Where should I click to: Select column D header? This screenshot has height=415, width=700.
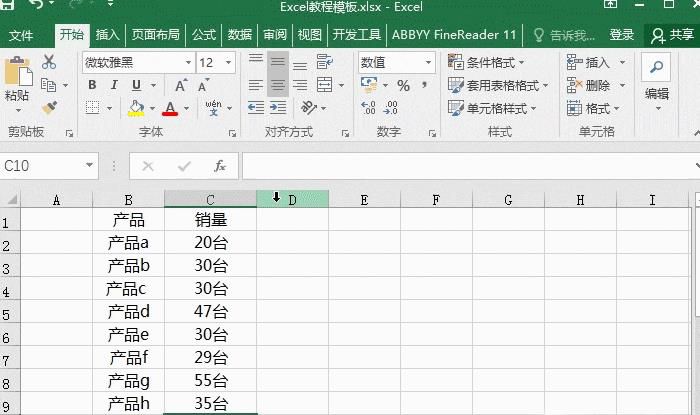293,199
